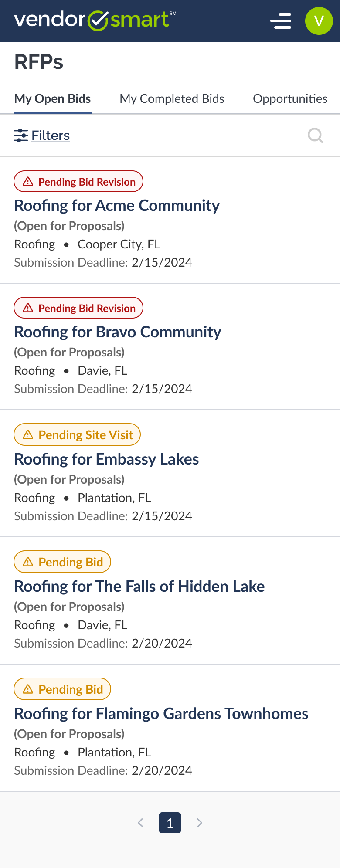Image resolution: width=340 pixels, height=868 pixels.
Task: Click the Filters sliders icon
Action: point(20,136)
